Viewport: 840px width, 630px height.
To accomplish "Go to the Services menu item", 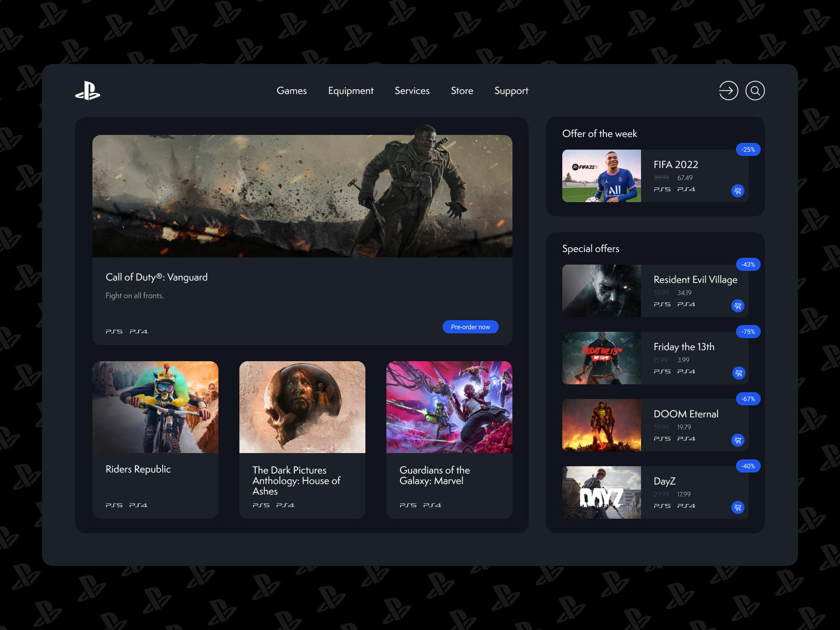I will pos(412,91).
